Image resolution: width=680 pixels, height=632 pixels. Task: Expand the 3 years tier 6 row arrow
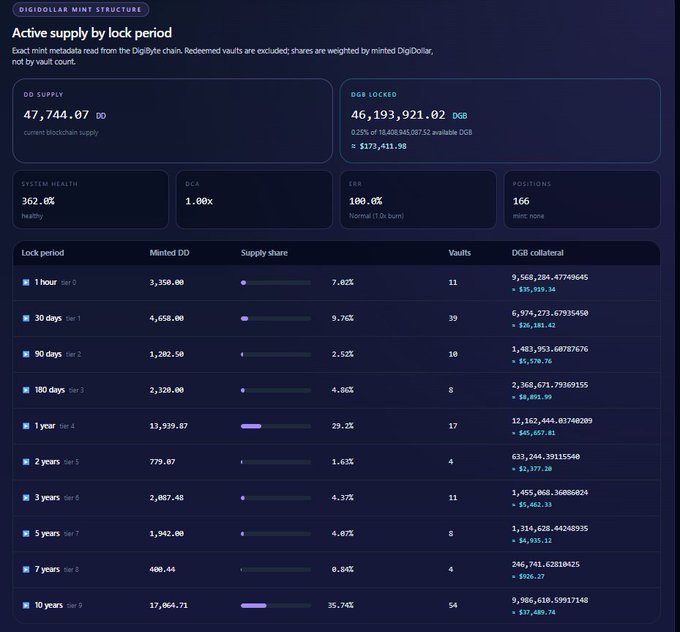point(26,498)
